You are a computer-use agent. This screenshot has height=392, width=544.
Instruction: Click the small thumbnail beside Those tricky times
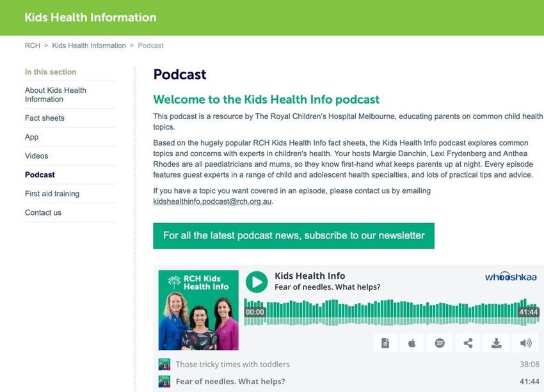coord(164,365)
